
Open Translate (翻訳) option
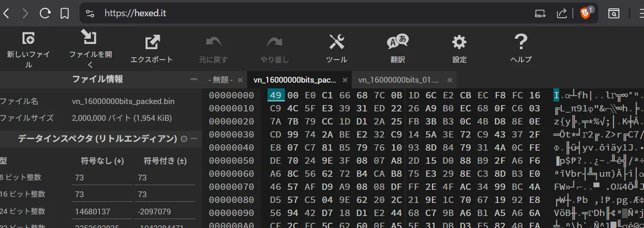coord(397,49)
